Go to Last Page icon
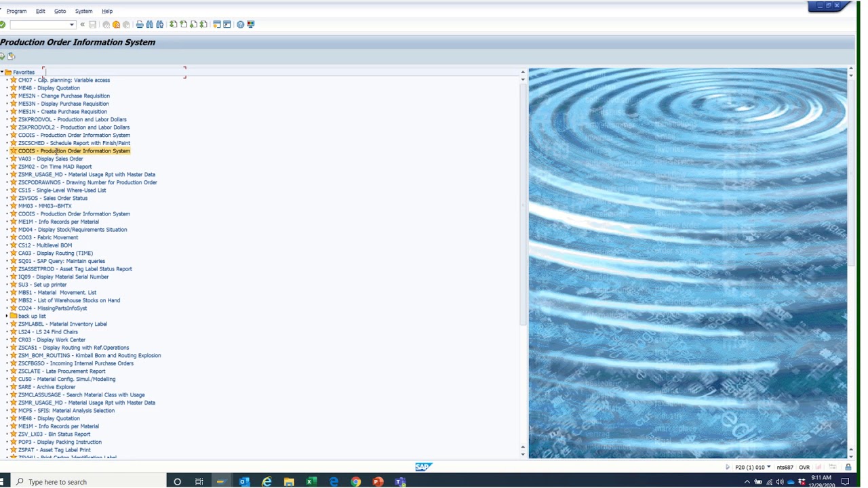The height and width of the screenshot is (488, 868). (x=204, y=24)
